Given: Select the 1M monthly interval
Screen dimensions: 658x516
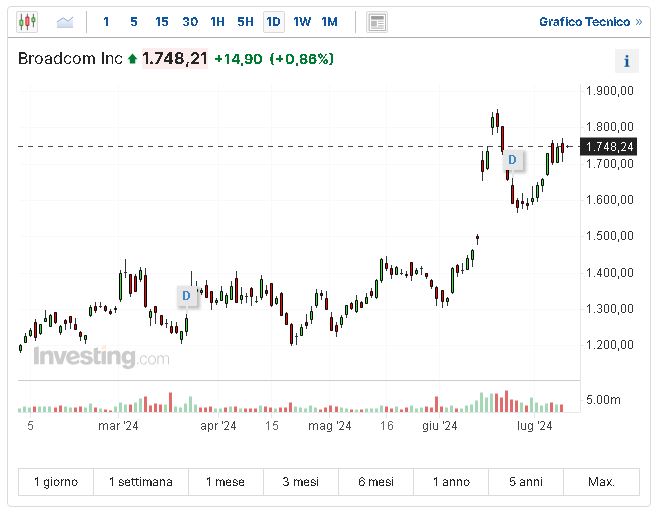Looking at the screenshot, I should (x=329, y=22).
